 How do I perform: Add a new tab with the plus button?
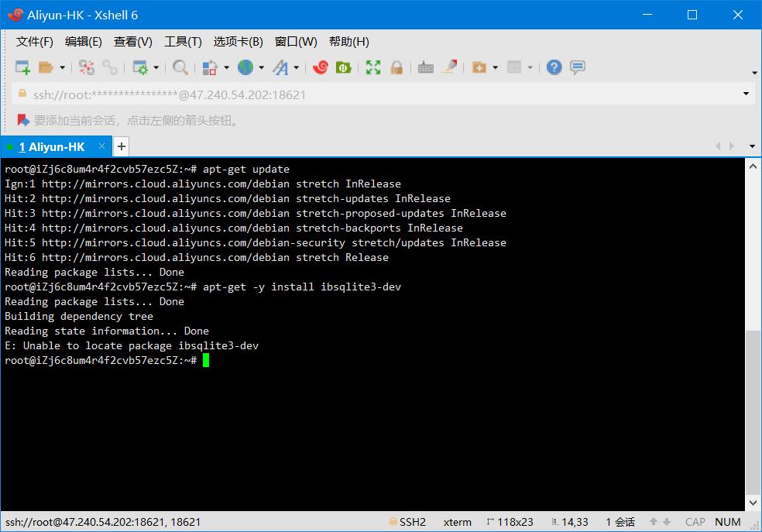[122, 146]
